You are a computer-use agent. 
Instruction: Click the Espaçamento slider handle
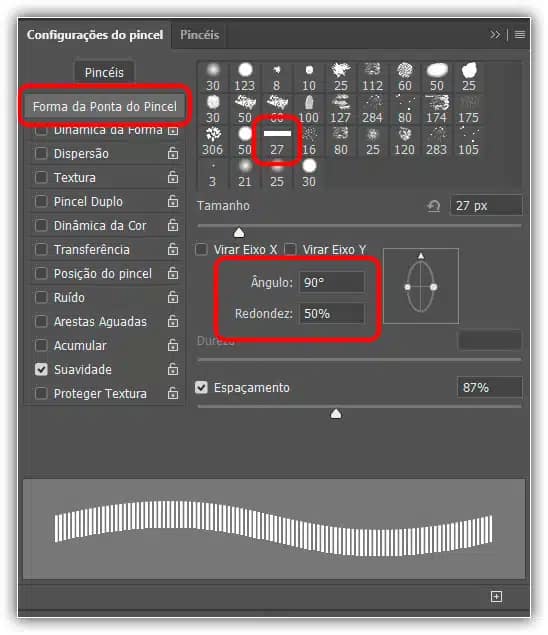[x=336, y=414]
